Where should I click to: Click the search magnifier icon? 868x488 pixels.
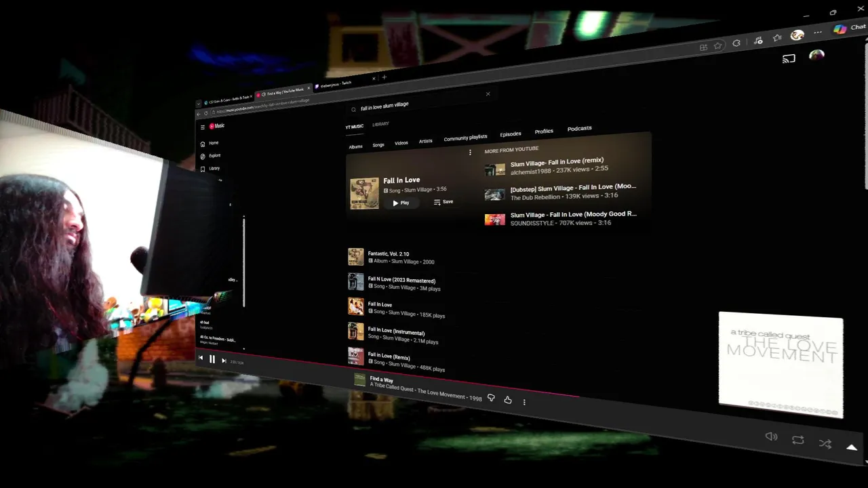354,109
